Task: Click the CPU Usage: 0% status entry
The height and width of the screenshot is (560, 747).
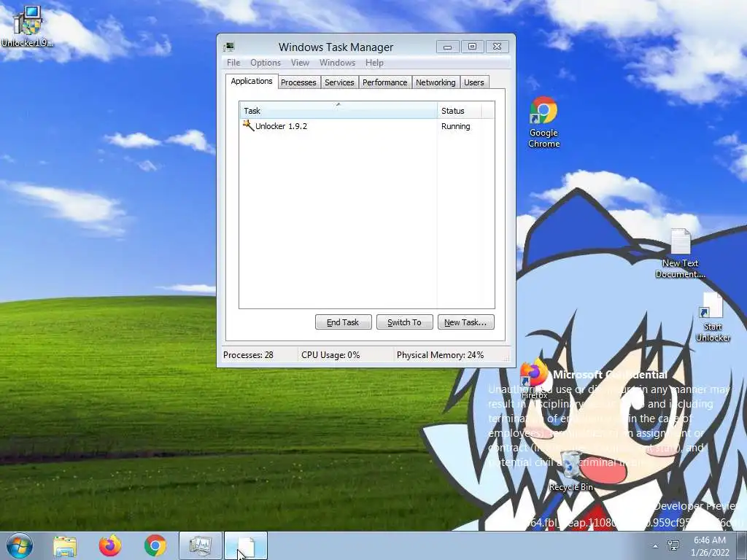Action: click(330, 355)
